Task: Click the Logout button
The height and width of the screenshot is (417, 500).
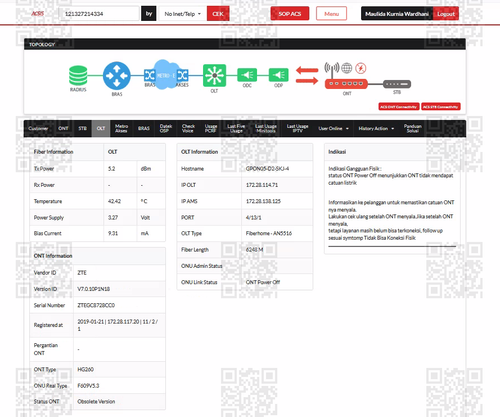Action: pyautogui.click(x=446, y=14)
